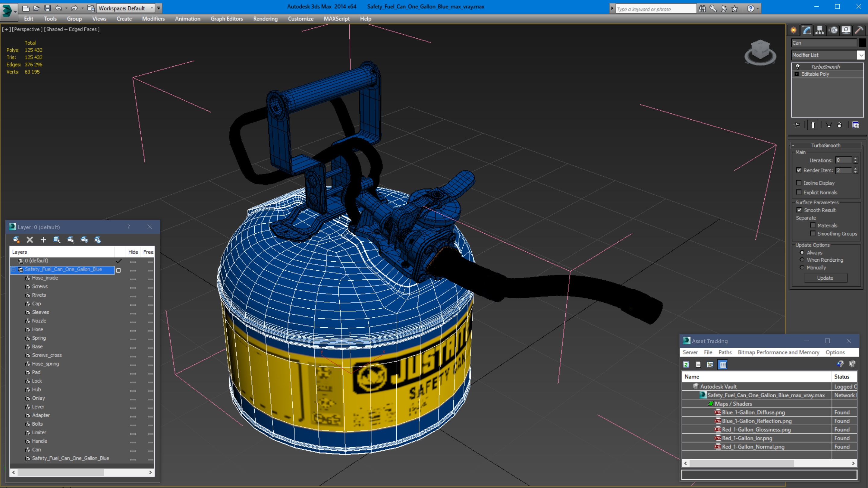The image size is (868, 488).
Task: Toggle the Render Iters checkbox
Action: point(799,170)
